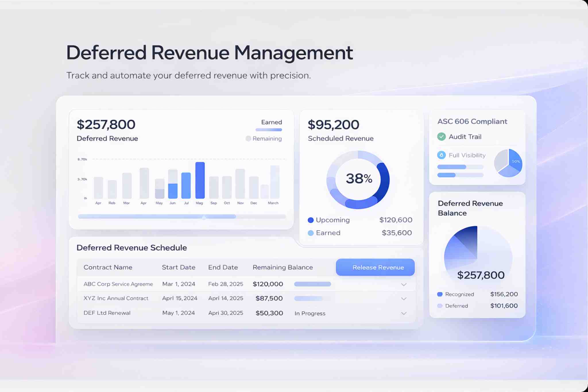This screenshot has width=588, height=392.
Task: Click the Upcoming legend dot on donut chart
Action: tap(311, 220)
